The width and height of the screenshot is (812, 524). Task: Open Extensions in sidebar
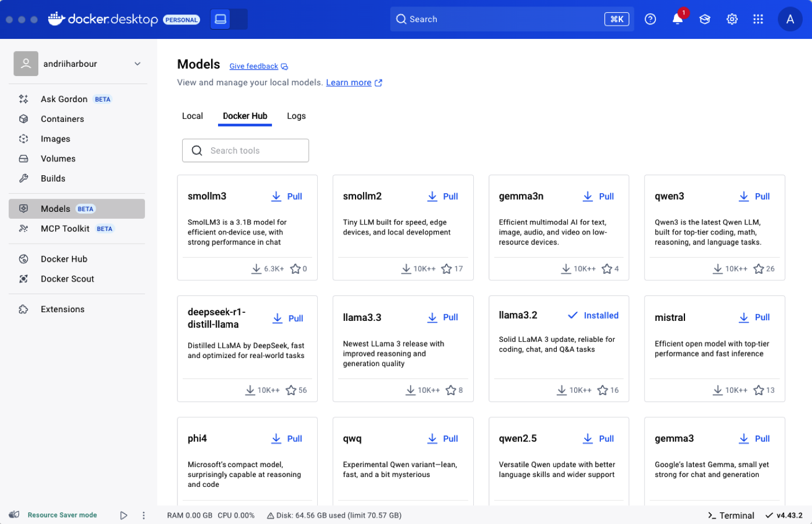[x=77, y=309]
